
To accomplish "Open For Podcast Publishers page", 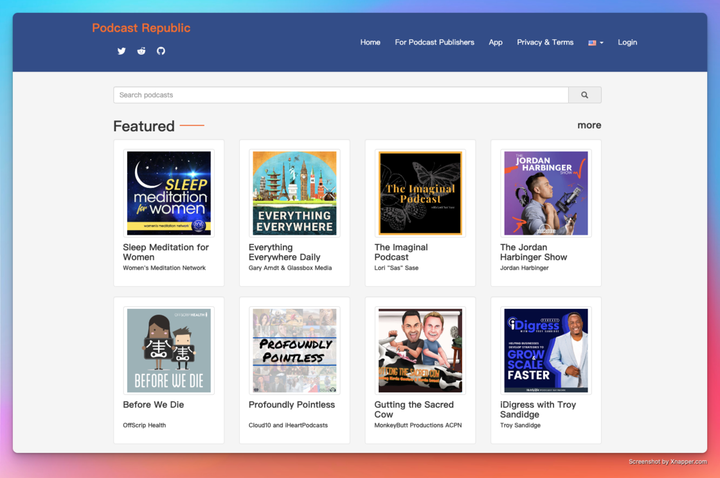I will tap(434, 43).
